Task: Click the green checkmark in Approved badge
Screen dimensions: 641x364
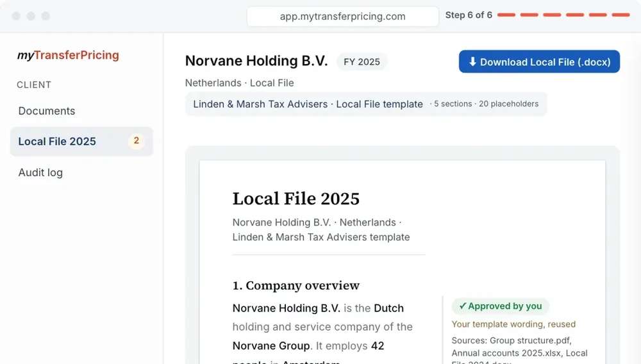Action: point(462,306)
